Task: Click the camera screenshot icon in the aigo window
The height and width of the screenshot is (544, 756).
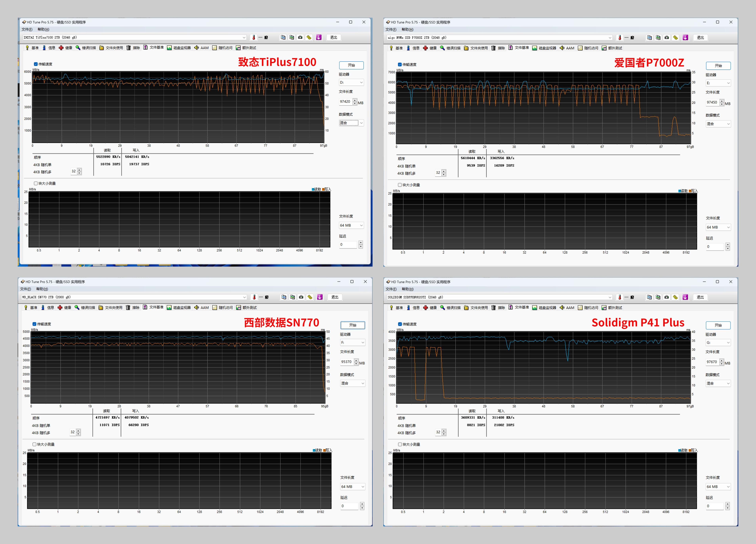Action: [667, 38]
